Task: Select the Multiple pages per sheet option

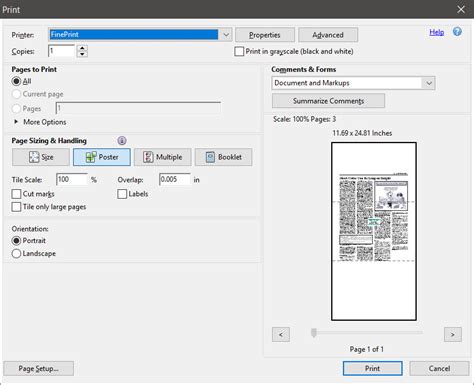Action: [x=163, y=157]
